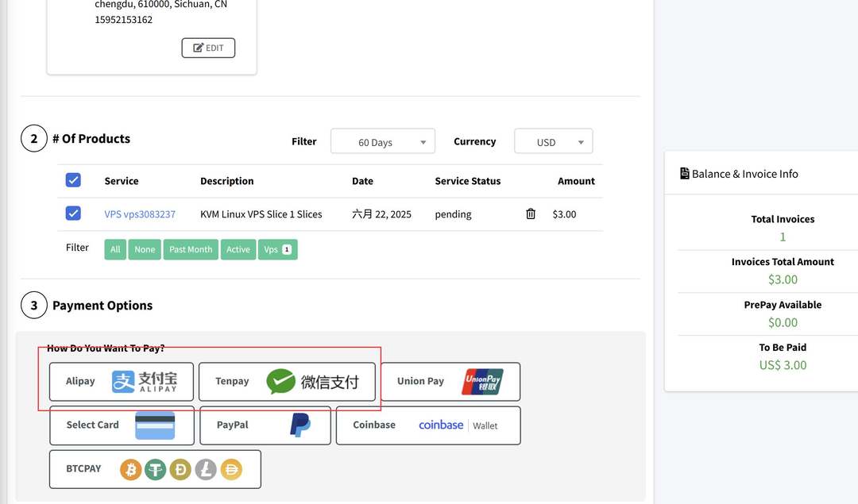This screenshot has height=504, width=858.
Task: Choose Tenpay WeChat payment option
Action: 288,382
